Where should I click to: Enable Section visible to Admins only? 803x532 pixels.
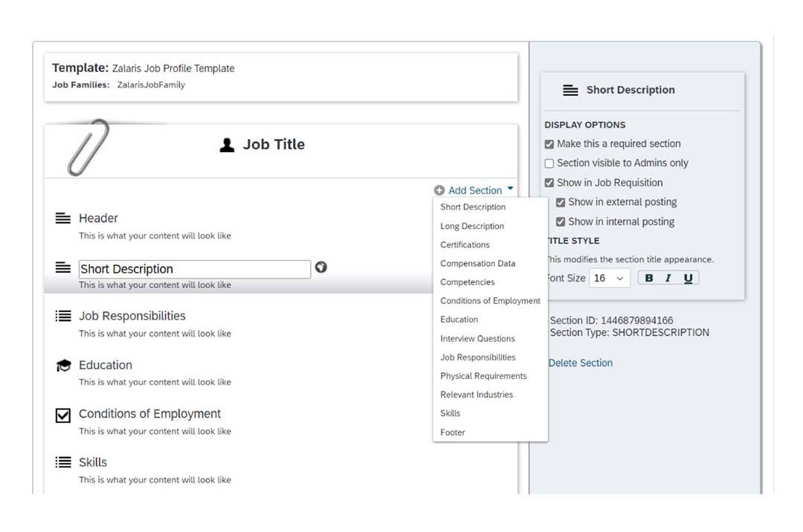(549, 163)
